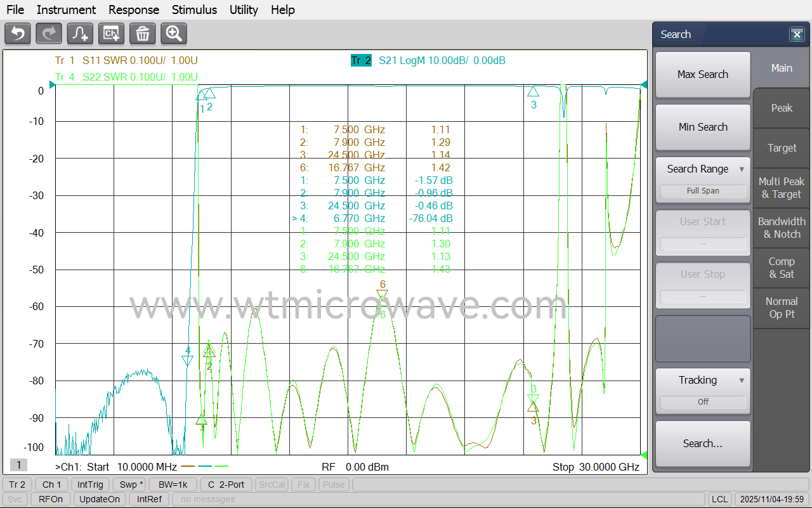Toggle the RFOn status button

pos(51,499)
